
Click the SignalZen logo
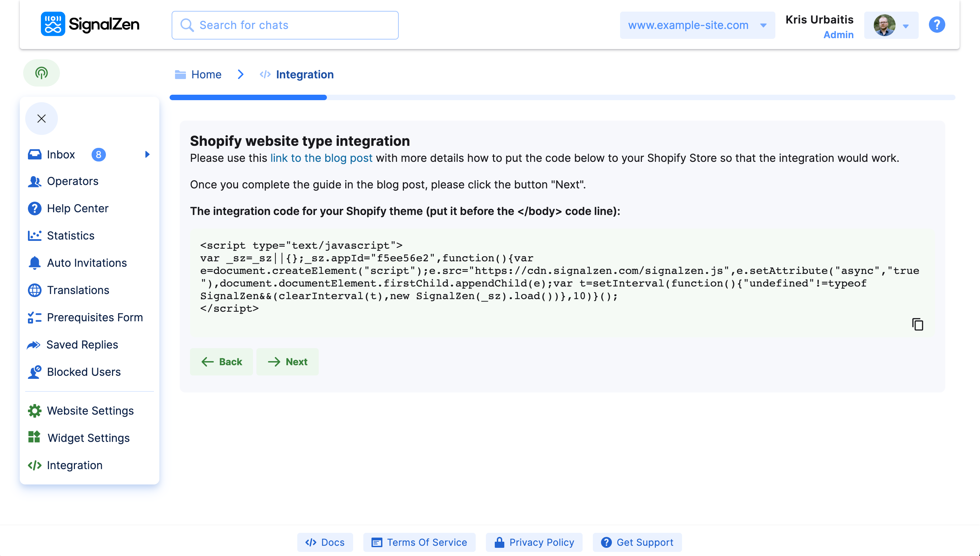pyautogui.click(x=90, y=24)
